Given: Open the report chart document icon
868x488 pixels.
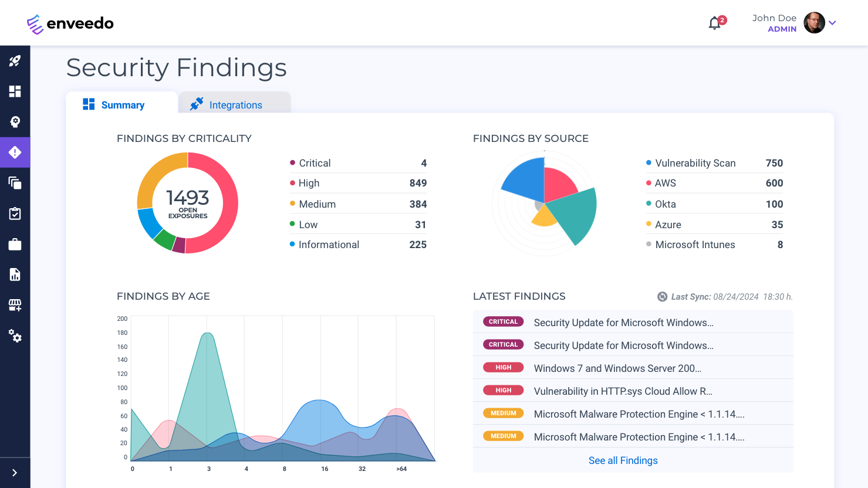Looking at the screenshot, I should [x=15, y=274].
